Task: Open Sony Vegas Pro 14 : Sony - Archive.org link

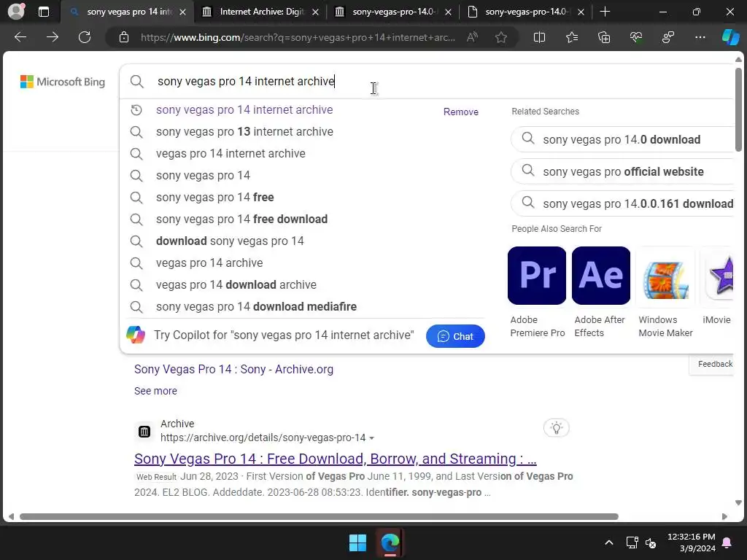Action: [233, 369]
